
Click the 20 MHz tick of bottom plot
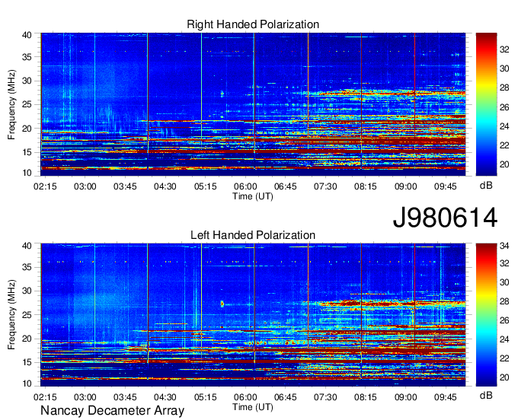(x=27, y=339)
